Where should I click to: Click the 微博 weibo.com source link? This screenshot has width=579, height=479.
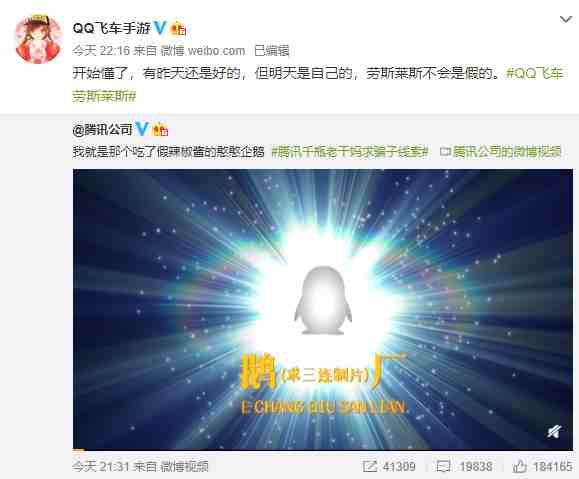coord(202,51)
